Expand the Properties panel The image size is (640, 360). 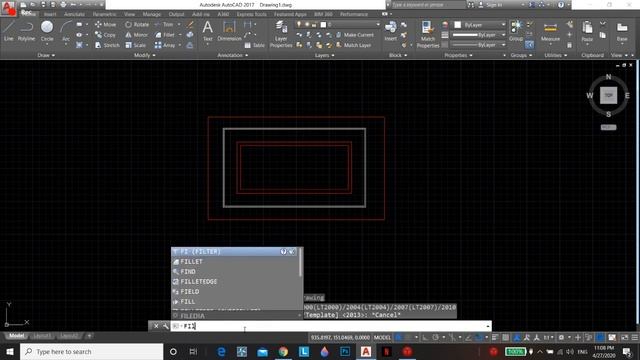click(458, 55)
